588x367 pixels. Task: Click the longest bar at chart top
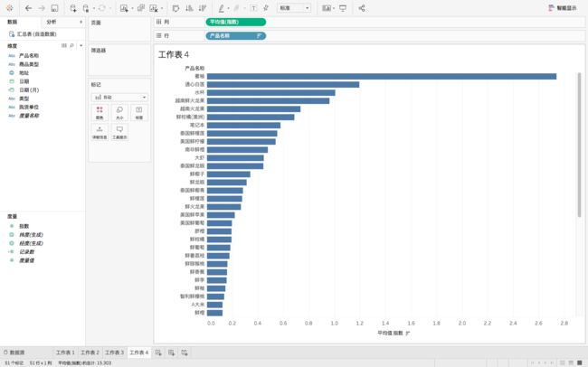(x=382, y=77)
